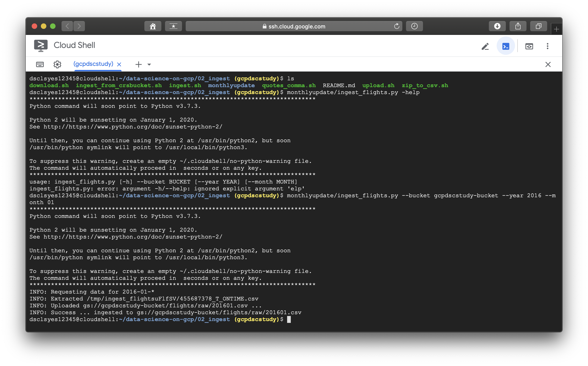Click the Cloud Shell logo title
The height and width of the screenshot is (366, 588).
click(65, 45)
